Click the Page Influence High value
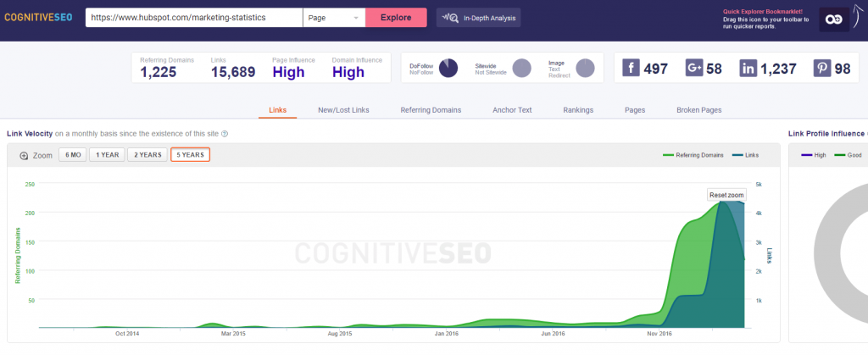 click(x=288, y=72)
